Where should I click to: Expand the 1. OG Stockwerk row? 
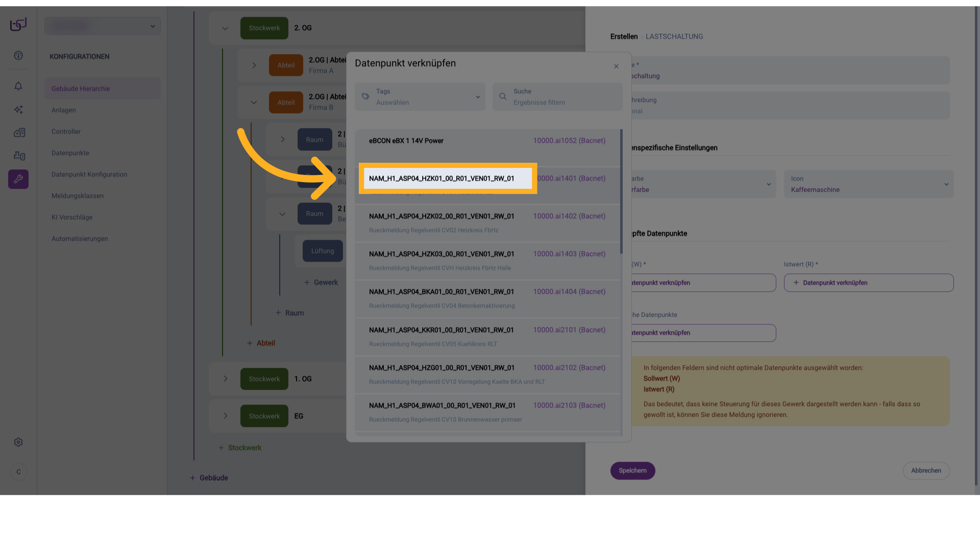click(225, 379)
